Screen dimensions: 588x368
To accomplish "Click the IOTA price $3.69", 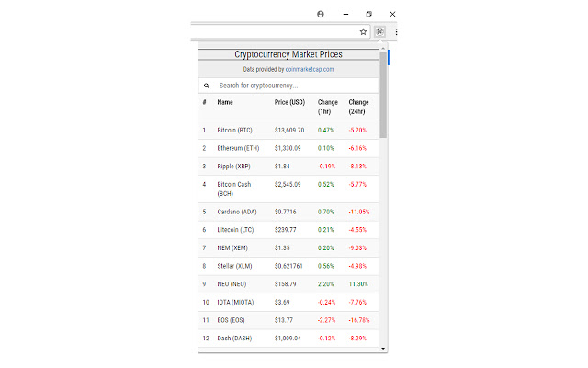I will coord(282,302).
